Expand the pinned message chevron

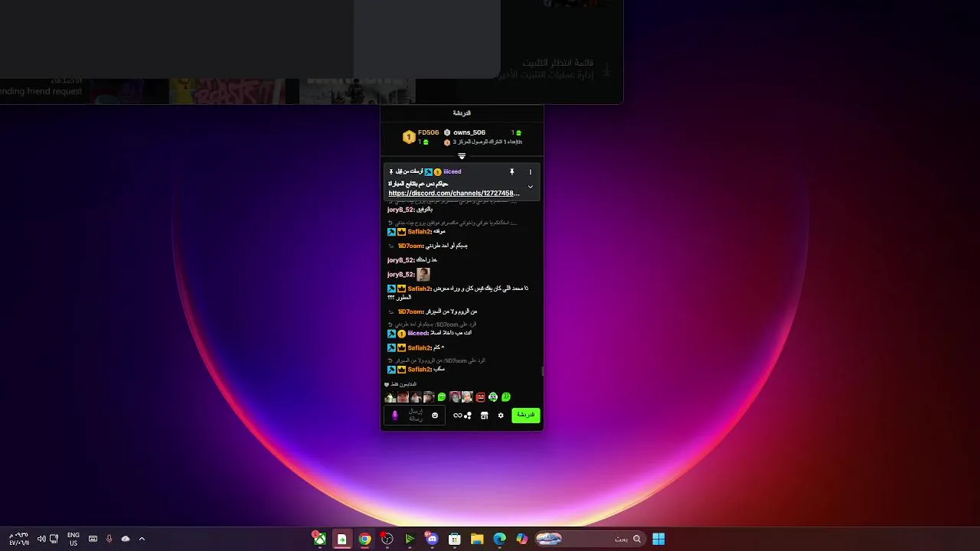click(530, 187)
